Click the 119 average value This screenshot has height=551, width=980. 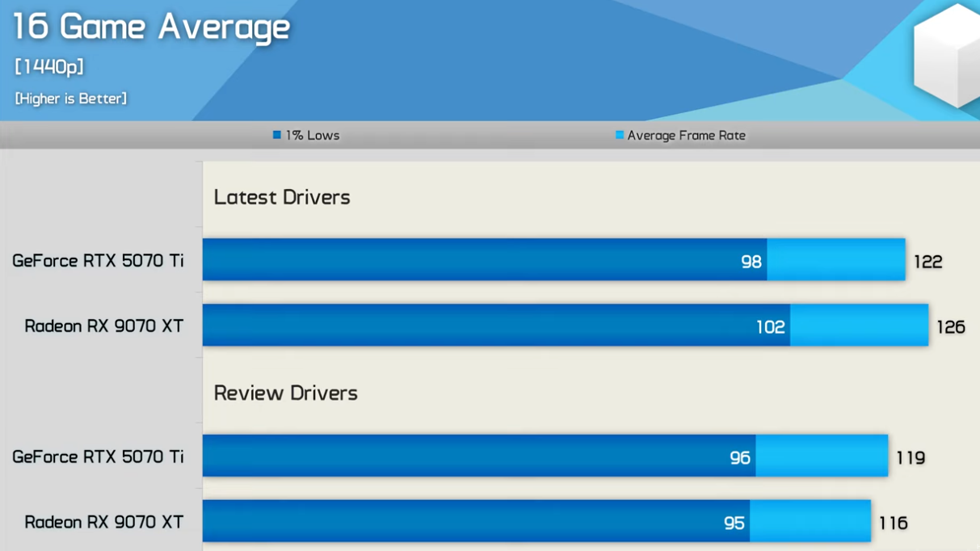coord(911,457)
